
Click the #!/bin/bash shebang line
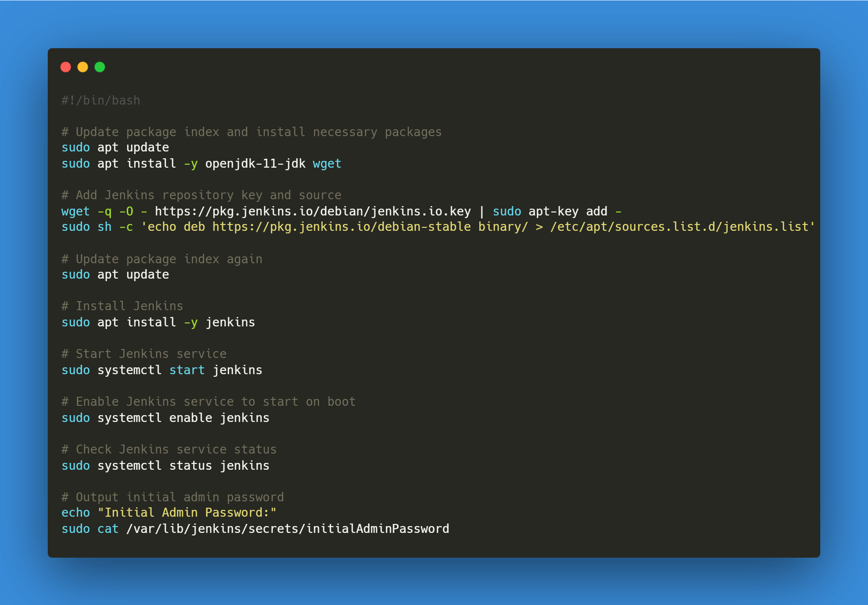[101, 100]
